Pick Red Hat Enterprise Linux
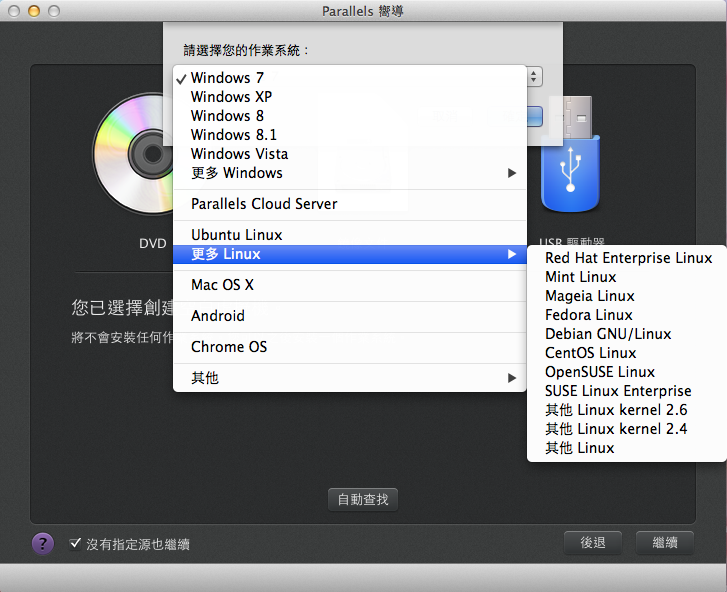 click(x=627, y=258)
